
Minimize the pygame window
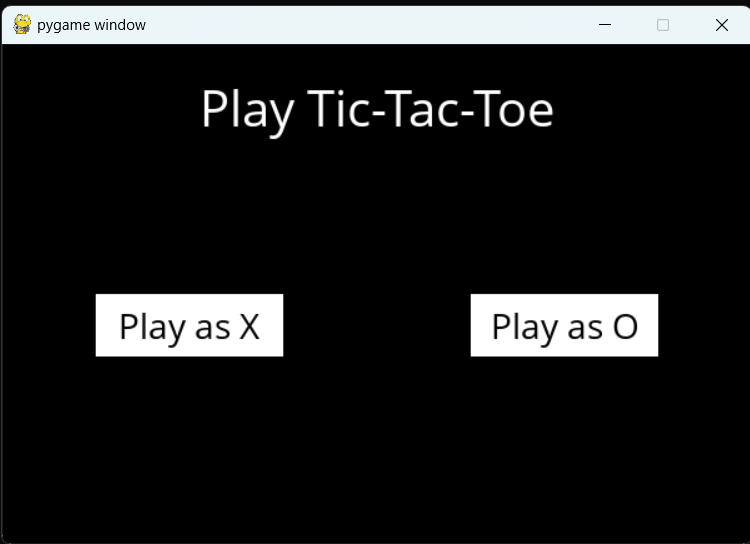pyautogui.click(x=605, y=24)
